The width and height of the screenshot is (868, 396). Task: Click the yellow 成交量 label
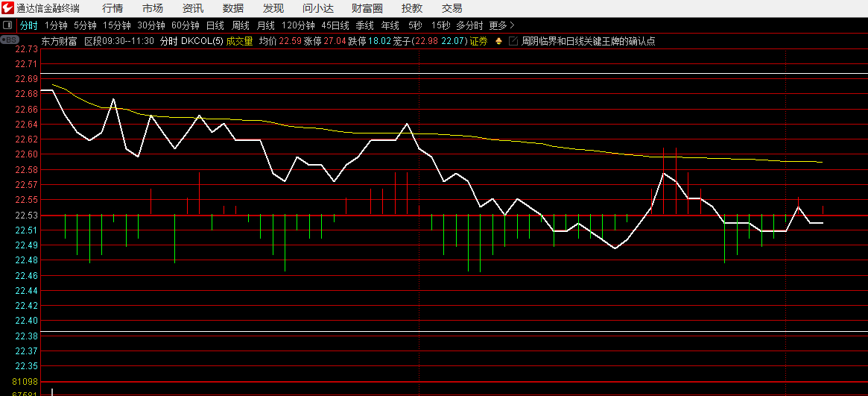[239, 42]
